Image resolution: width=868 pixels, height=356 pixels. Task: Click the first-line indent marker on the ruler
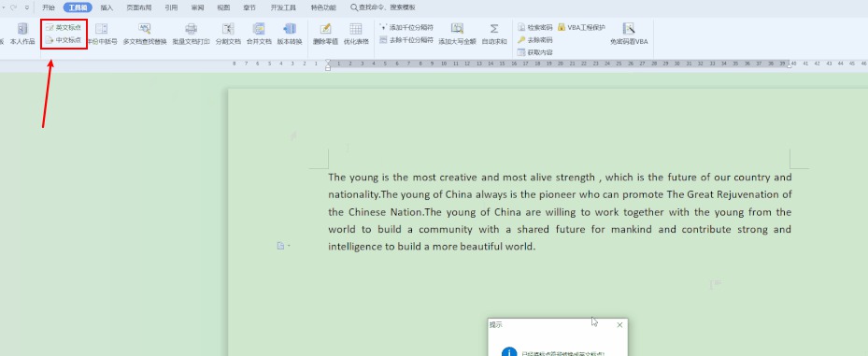[x=328, y=62]
